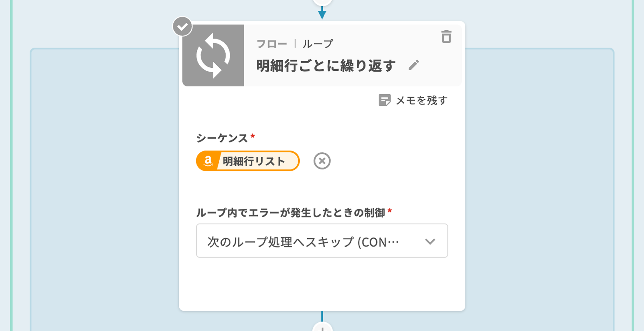Click the checkmark status badge
The image size is (644, 331).
point(182,26)
